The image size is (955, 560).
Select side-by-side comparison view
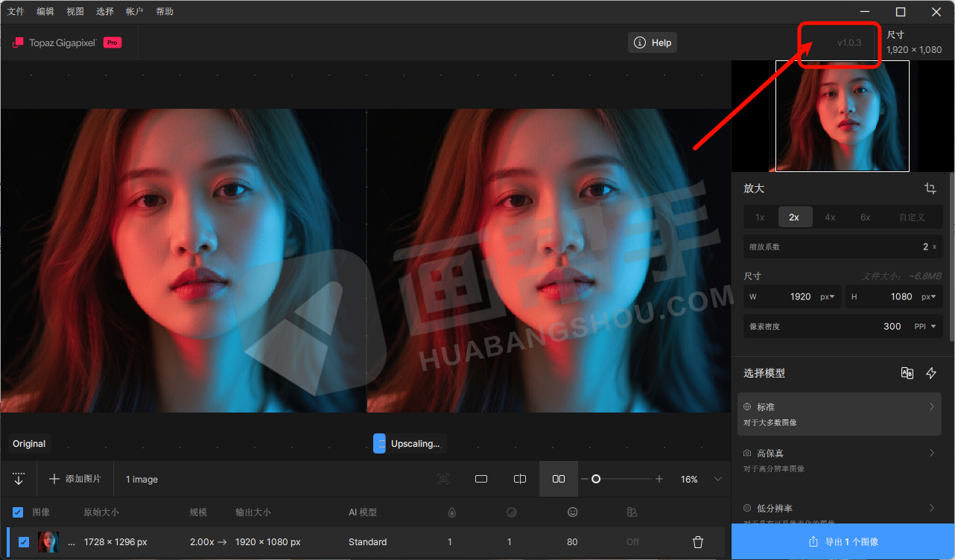pyautogui.click(x=559, y=479)
